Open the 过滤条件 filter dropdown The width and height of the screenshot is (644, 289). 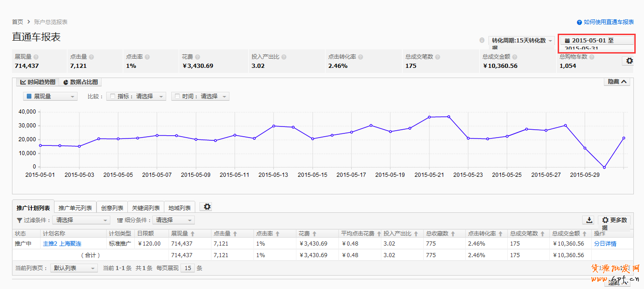click(81, 220)
